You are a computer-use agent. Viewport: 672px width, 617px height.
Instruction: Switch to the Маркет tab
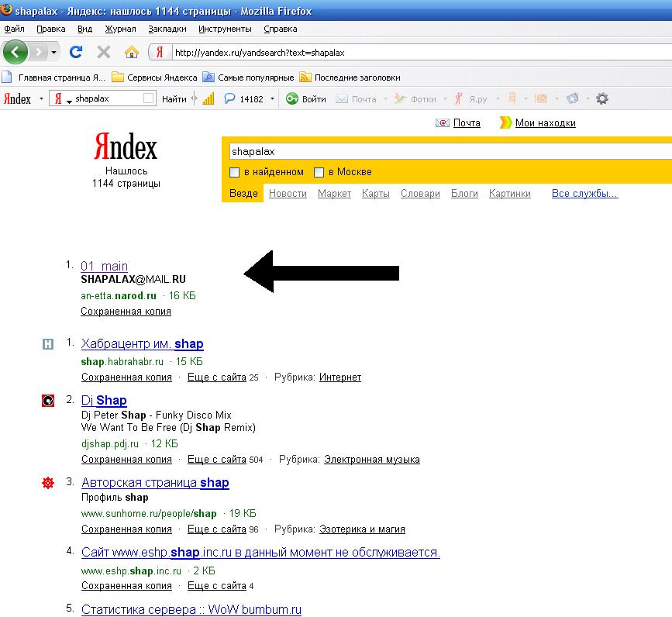pos(334,194)
